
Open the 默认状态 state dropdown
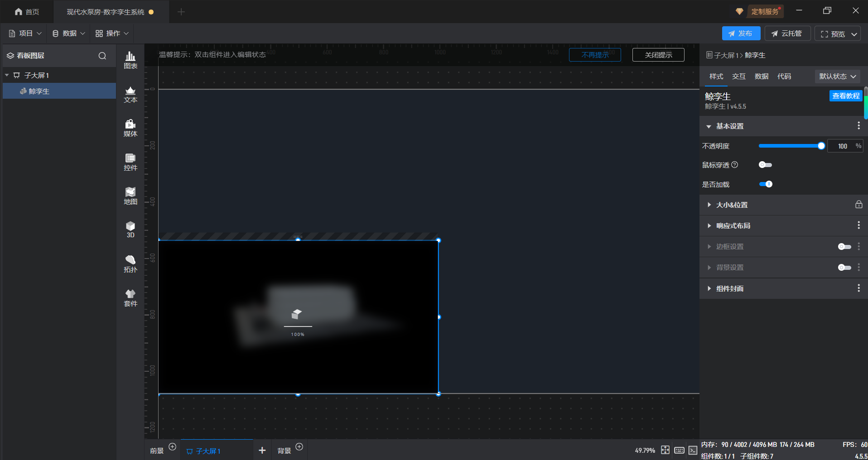click(x=838, y=77)
